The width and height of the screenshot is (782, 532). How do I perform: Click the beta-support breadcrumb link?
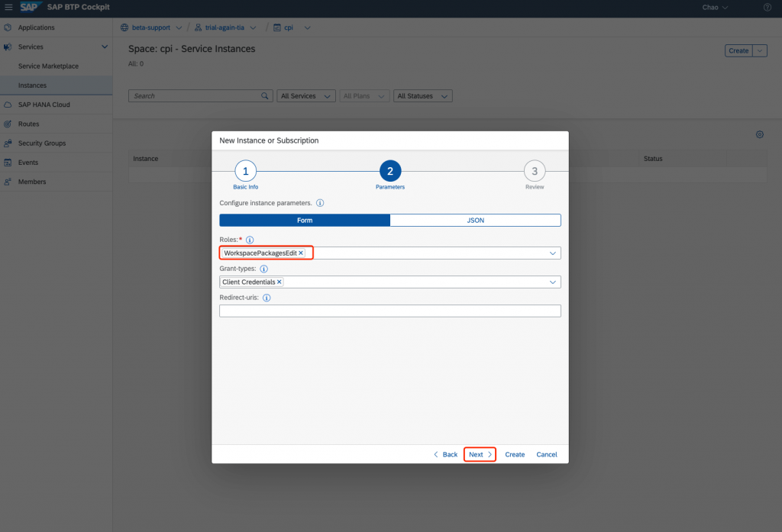coord(151,28)
